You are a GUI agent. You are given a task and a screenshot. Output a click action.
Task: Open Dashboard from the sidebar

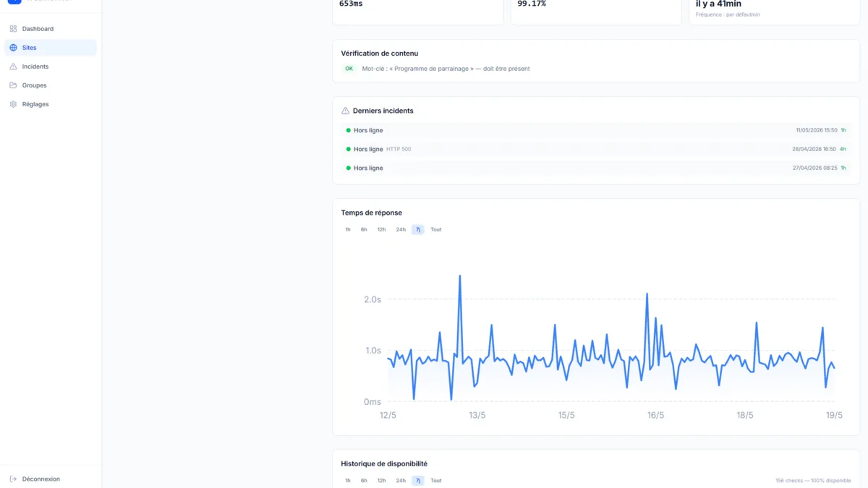coord(50,29)
